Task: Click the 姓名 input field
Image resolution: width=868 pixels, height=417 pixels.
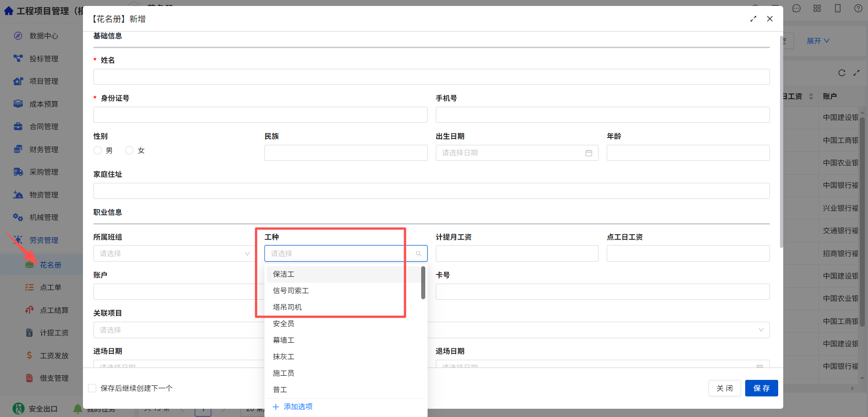Action: 431,77
